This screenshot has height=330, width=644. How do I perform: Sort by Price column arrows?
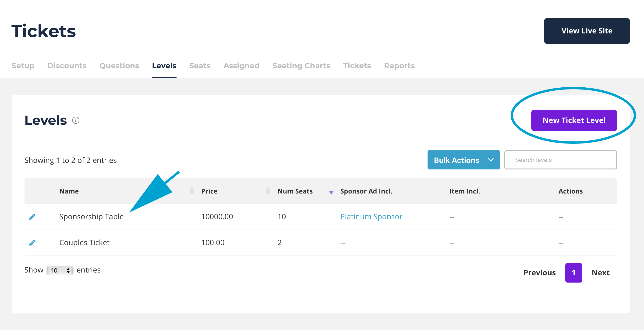[268, 191]
